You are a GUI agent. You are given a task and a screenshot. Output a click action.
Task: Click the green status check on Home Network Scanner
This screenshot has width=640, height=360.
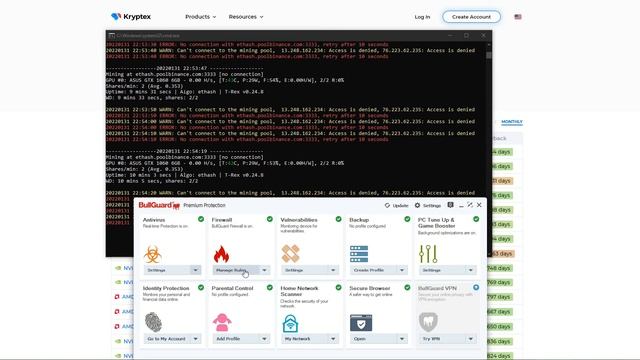(338, 287)
